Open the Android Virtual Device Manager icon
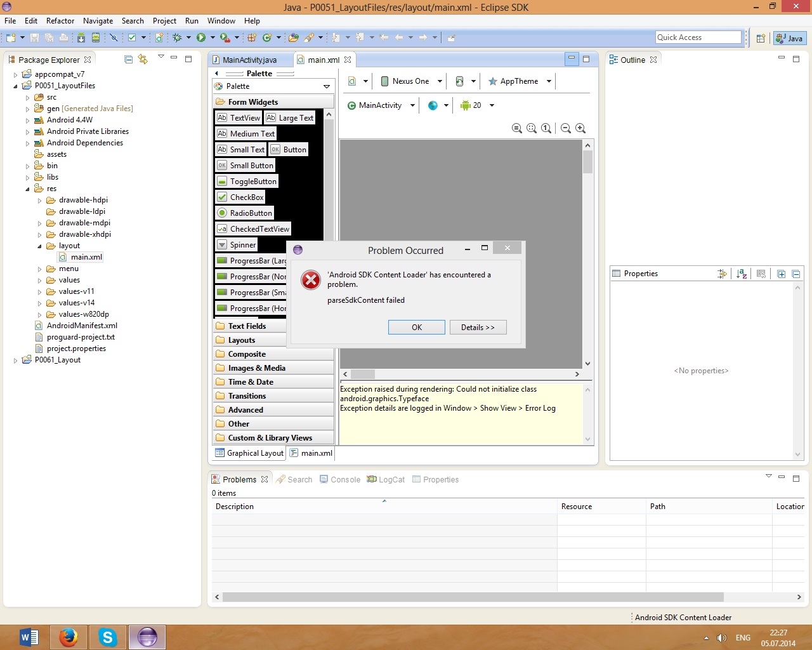Screen dimensions: 812x650 (96, 37)
